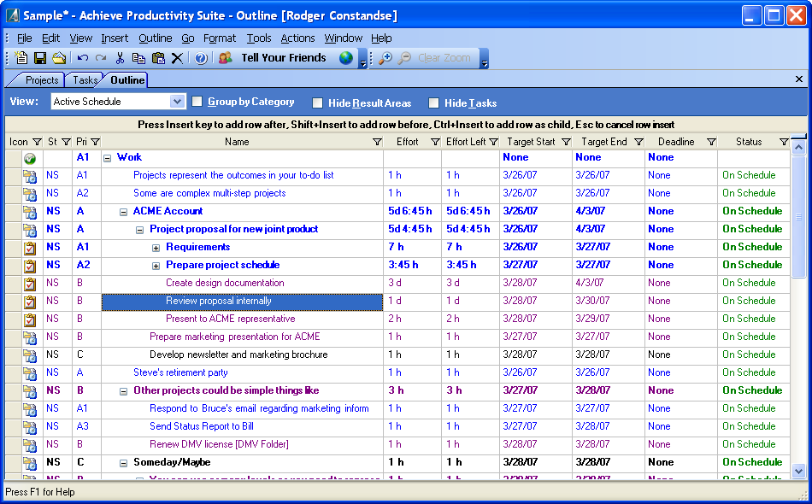Click the Open folder toolbar icon

[x=58, y=58]
